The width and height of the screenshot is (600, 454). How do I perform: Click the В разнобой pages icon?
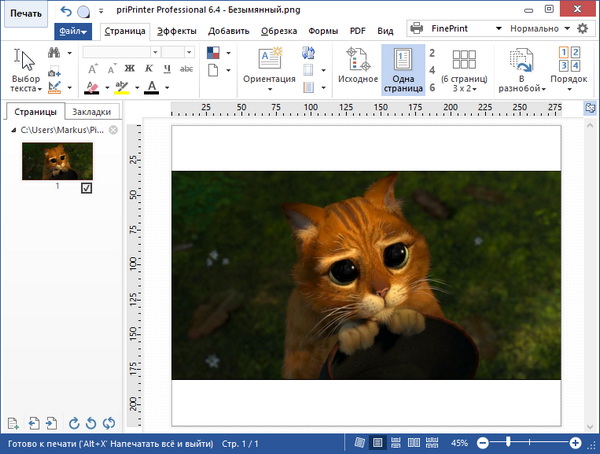521,60
